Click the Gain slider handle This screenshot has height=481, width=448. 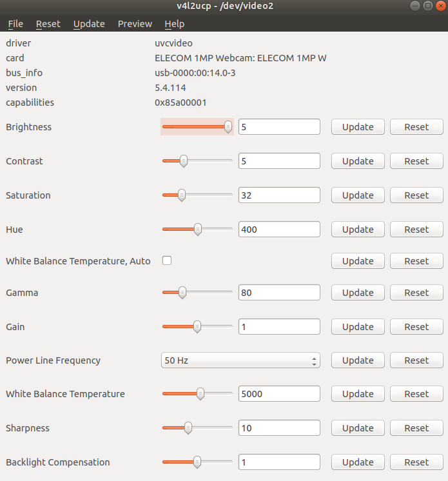click(197, 327)
